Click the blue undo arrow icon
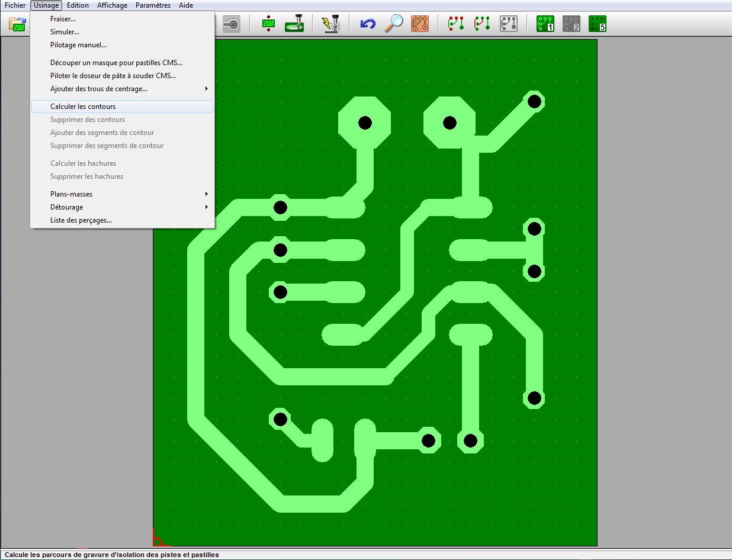 [x=368, y=24]
